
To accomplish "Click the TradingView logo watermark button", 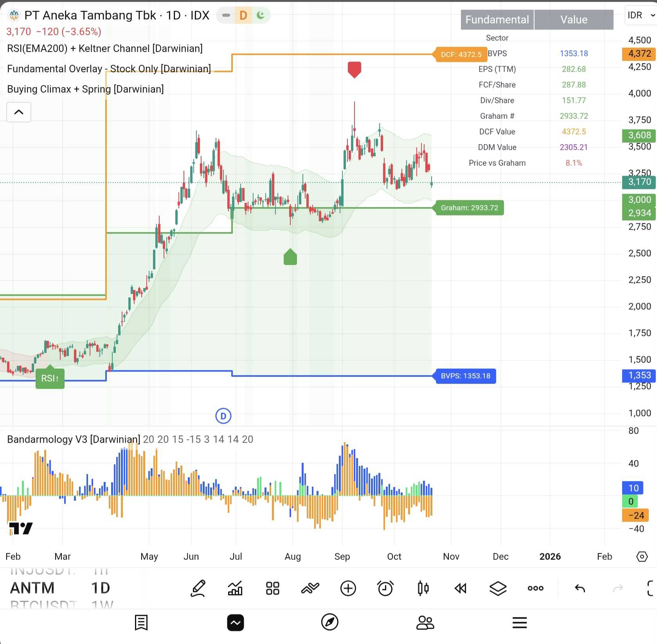I will [21, 529].
